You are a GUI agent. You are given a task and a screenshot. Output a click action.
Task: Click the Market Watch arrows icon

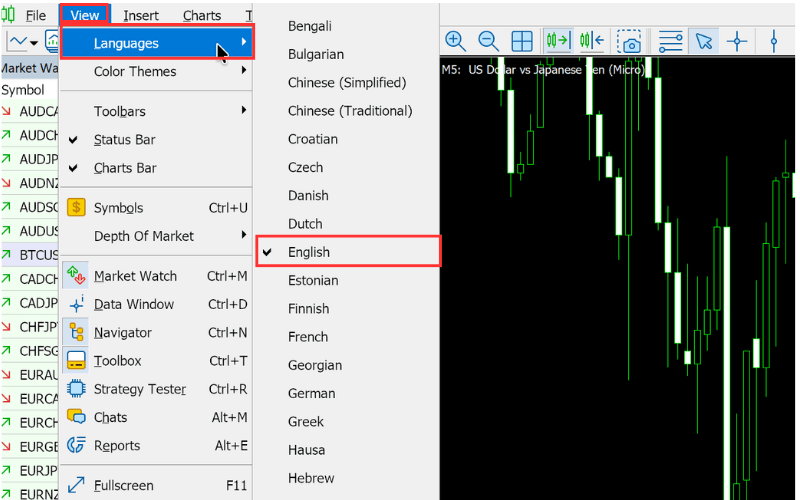76,276
